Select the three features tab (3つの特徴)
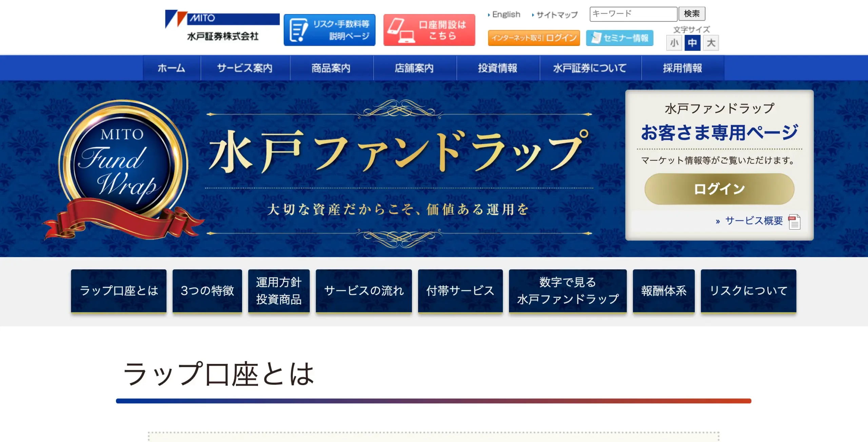This screenshot has width=868, height=442. click(207, 291)
